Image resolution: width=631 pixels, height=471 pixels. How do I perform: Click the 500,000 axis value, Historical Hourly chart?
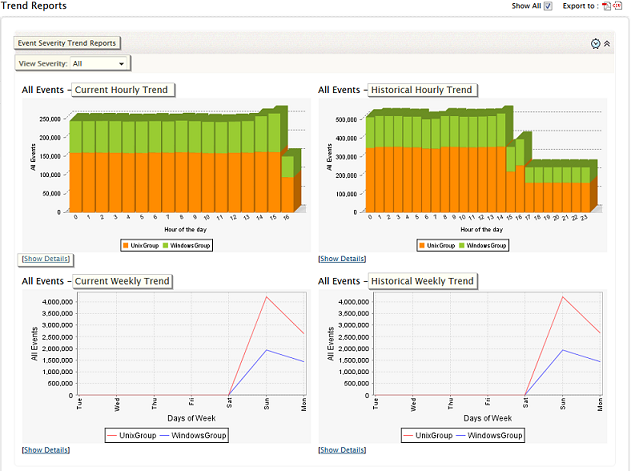346,120
